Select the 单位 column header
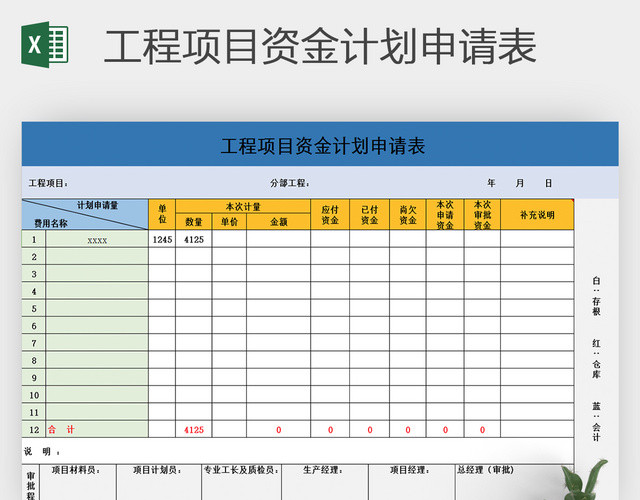640x500 pixels. coord(162,214)
